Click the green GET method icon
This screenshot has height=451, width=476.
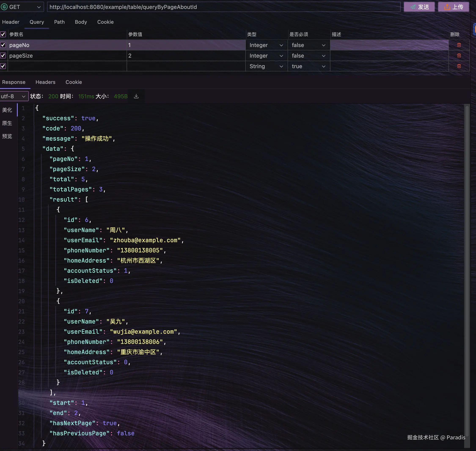click(x=4, y=7)
